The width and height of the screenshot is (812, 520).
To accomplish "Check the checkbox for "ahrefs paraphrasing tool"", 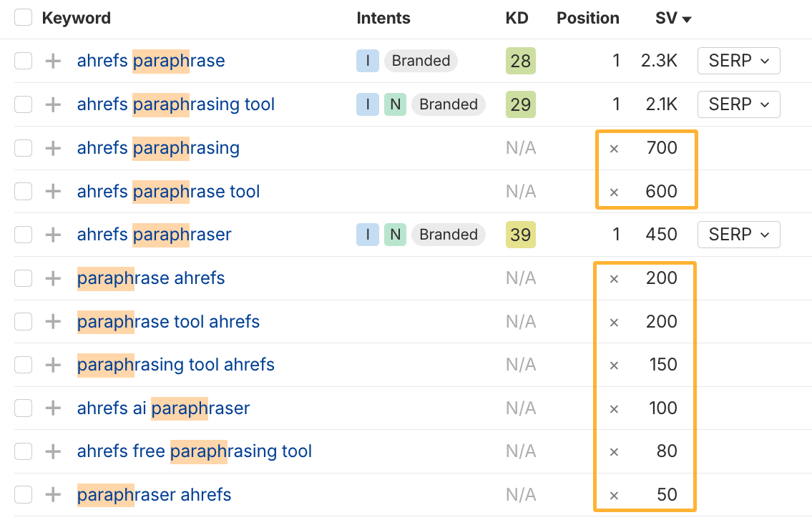I will click(x=23, y=104).
